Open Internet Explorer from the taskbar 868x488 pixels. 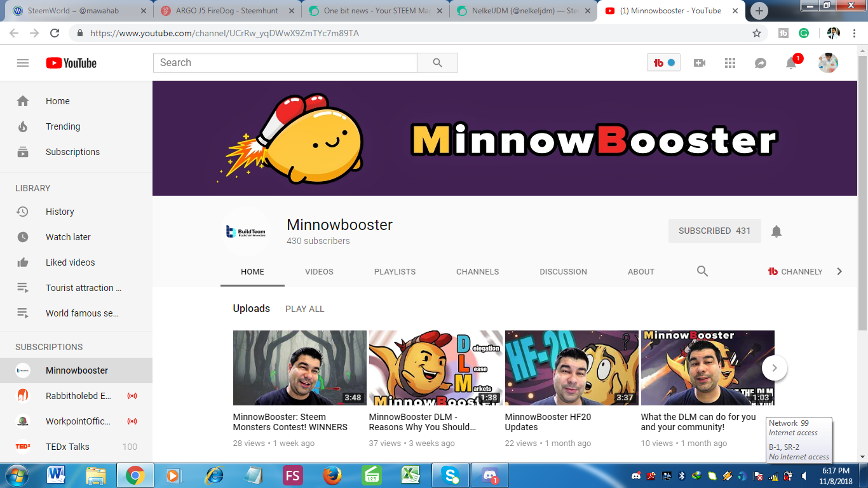point(215,475)
